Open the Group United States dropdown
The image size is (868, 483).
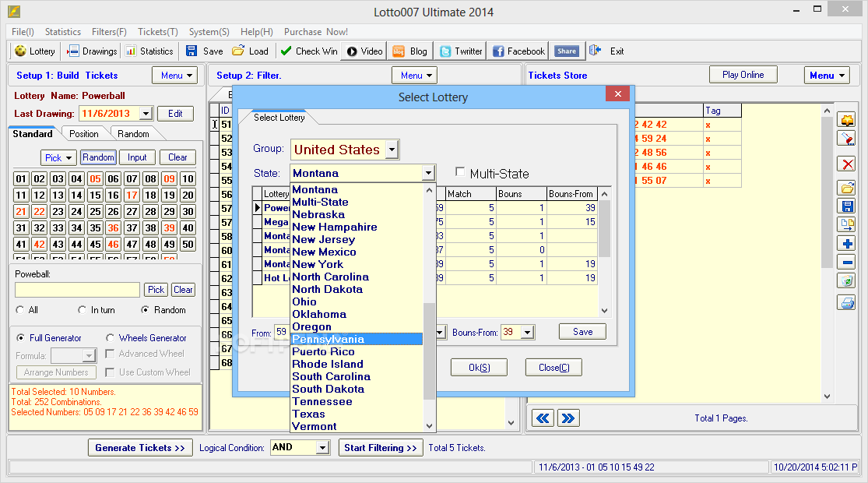point(392,150)
